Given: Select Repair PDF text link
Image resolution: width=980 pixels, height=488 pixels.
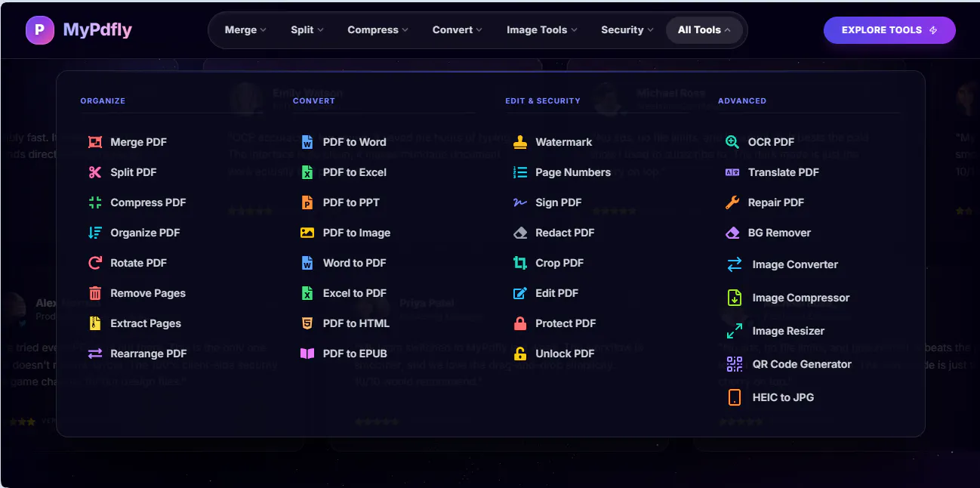Looking at the screenshot, I should pos(776,202).
